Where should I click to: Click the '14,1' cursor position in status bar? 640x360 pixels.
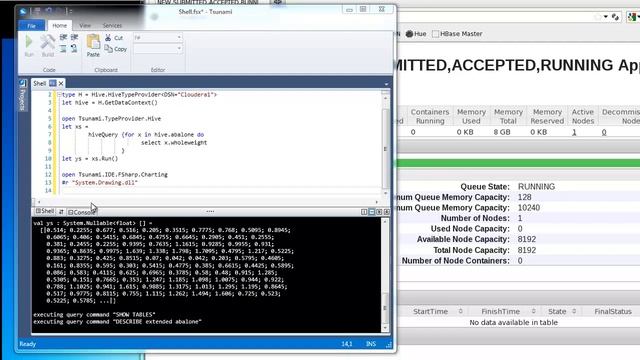pos(347,344)
